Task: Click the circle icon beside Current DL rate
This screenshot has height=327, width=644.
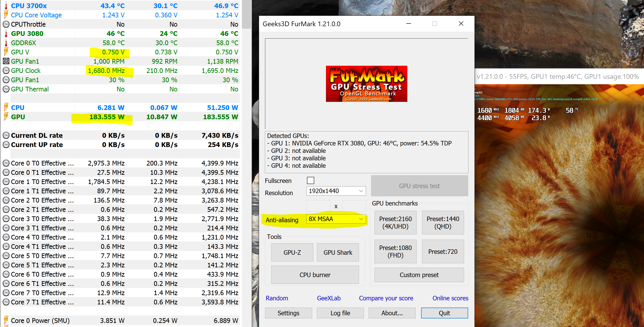Action: [x=6, y=135]
